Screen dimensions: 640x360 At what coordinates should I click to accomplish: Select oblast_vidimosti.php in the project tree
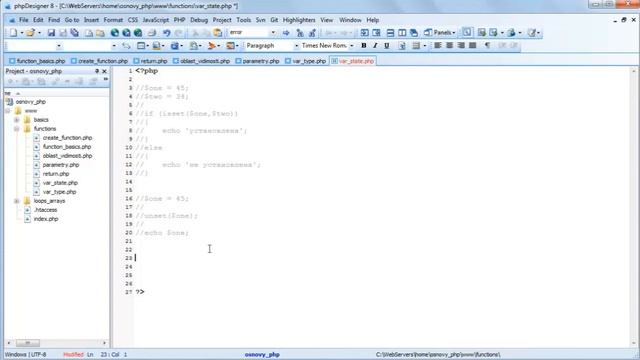point(67,156)
